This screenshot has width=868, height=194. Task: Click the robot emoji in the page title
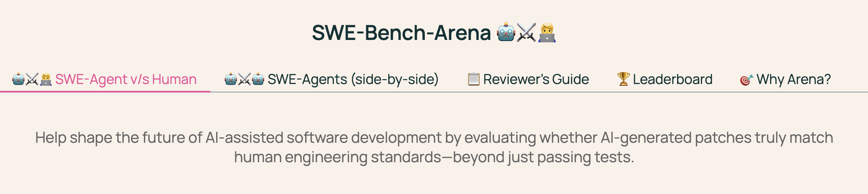(506, 33)
